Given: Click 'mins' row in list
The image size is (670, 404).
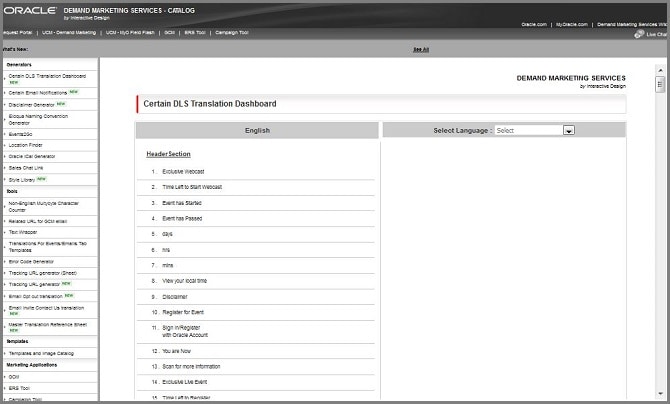Looking at the screenshot, I should tap(256, 265).
